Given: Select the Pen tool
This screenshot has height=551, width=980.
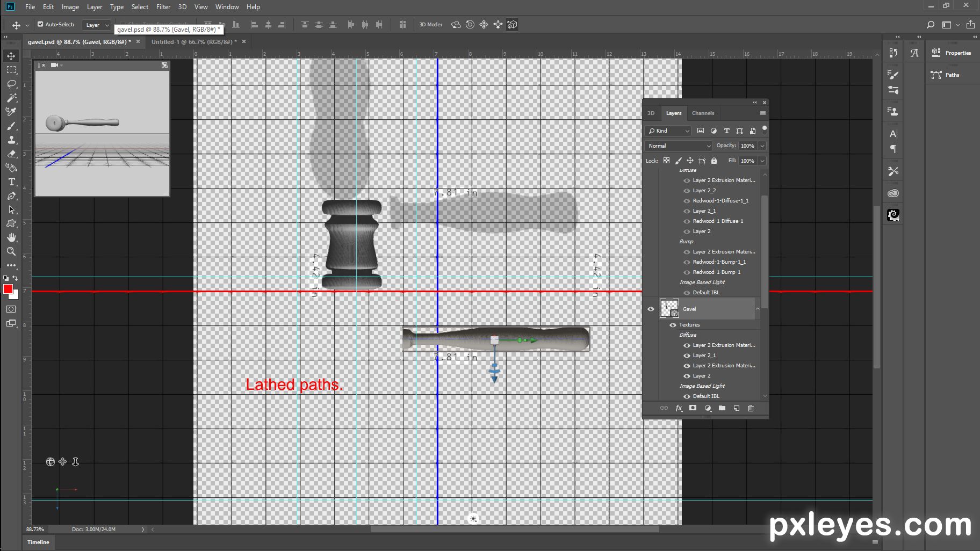Looking at the screenshot, I should tap(11, 195).
